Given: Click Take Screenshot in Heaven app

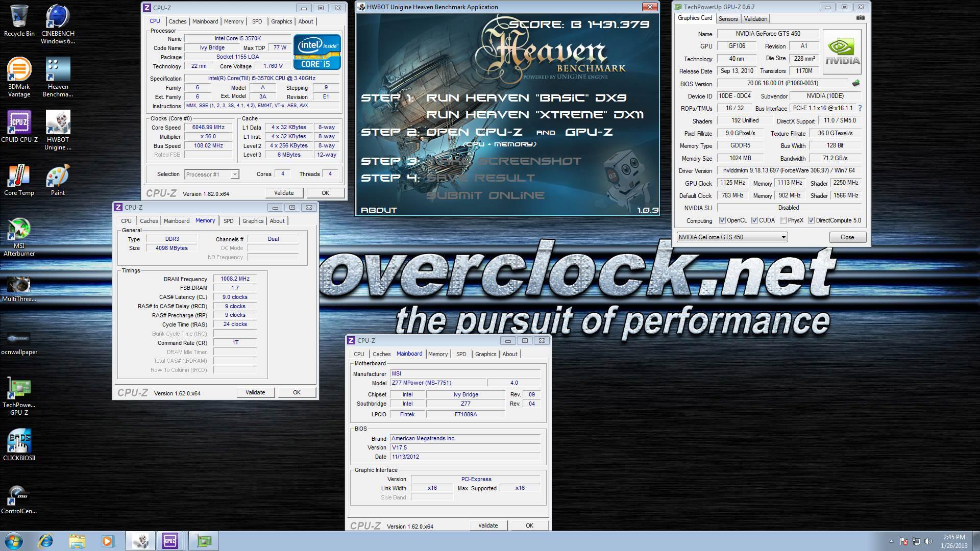Looking at the screenshot, I should (503, 161).
